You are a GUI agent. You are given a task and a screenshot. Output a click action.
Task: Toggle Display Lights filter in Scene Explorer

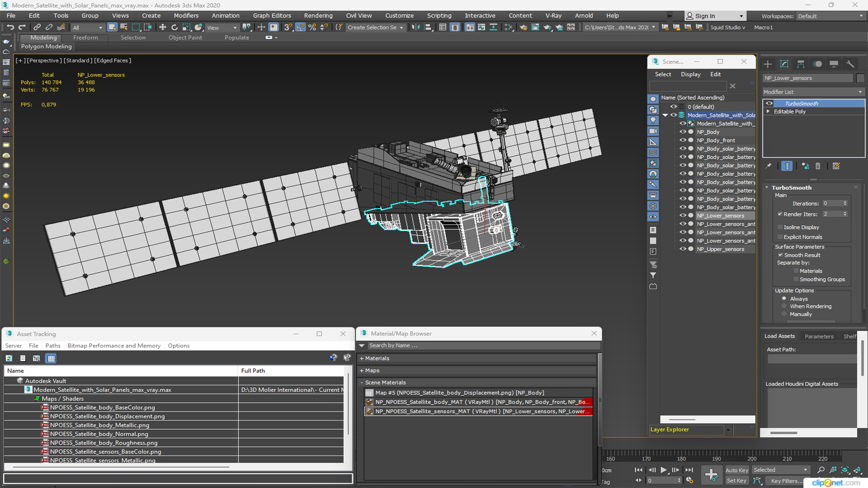point(653,120)
